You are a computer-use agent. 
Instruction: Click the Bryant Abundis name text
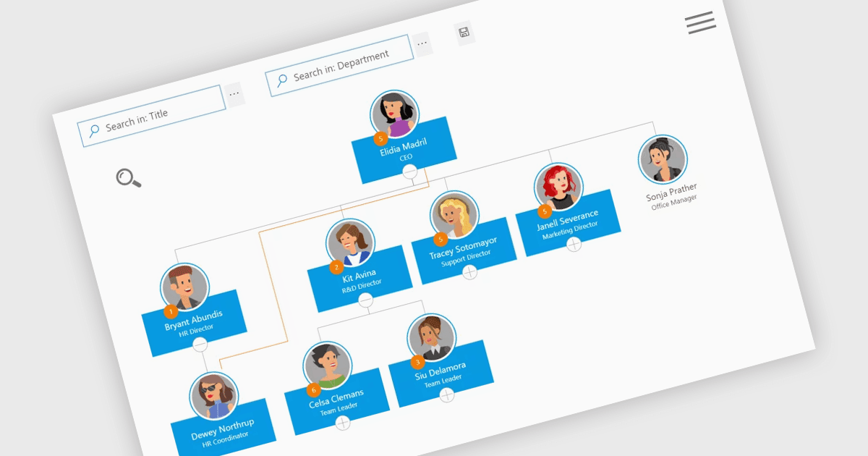[x=193, y=321]
